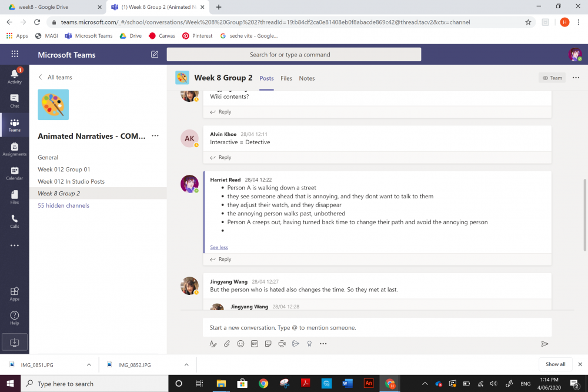Open the Canvas bookmark
The width and height of the screenshot is (588, 392).
tap(162, 36)
